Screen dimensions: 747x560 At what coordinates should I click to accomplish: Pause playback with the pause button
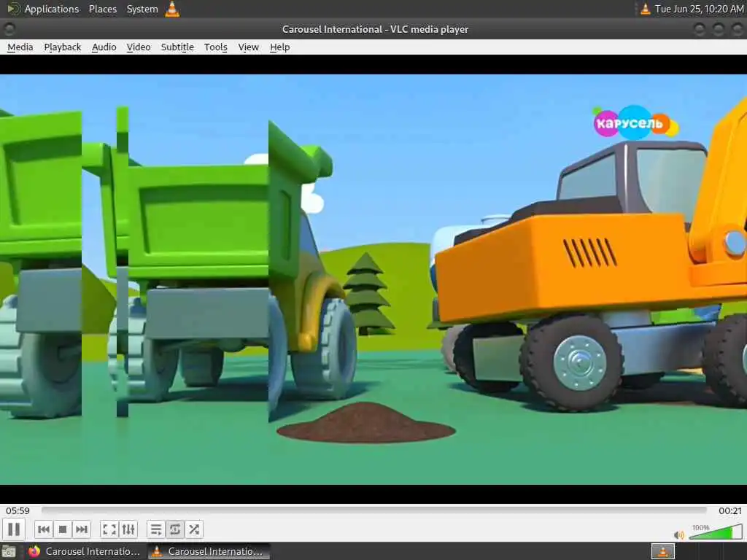14,529
